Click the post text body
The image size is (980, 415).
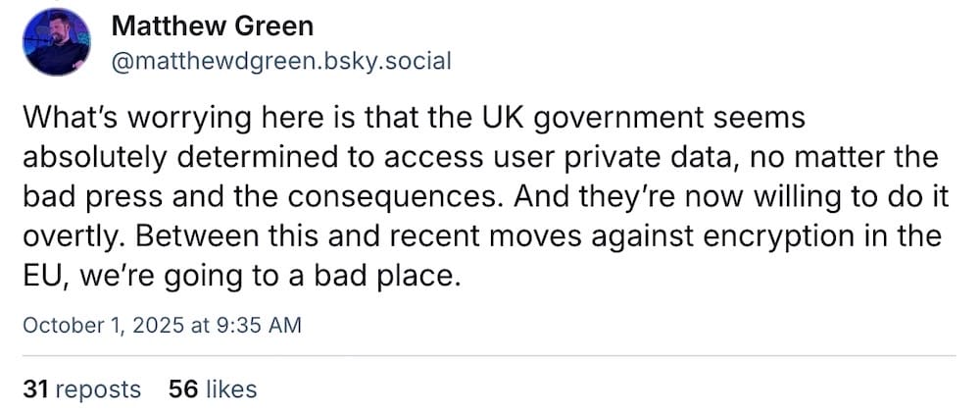[480, 196]
